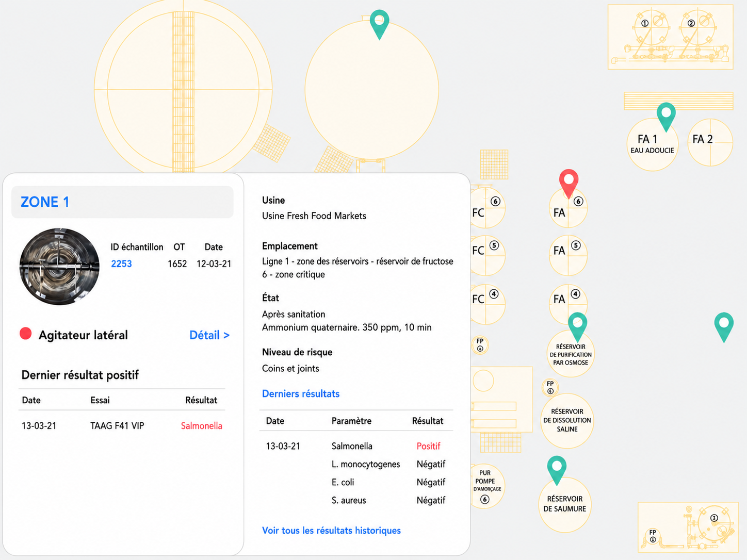Click the red map pin on FA 6
This screenshot has height=560, width=747.
click(x=569, y=182)
